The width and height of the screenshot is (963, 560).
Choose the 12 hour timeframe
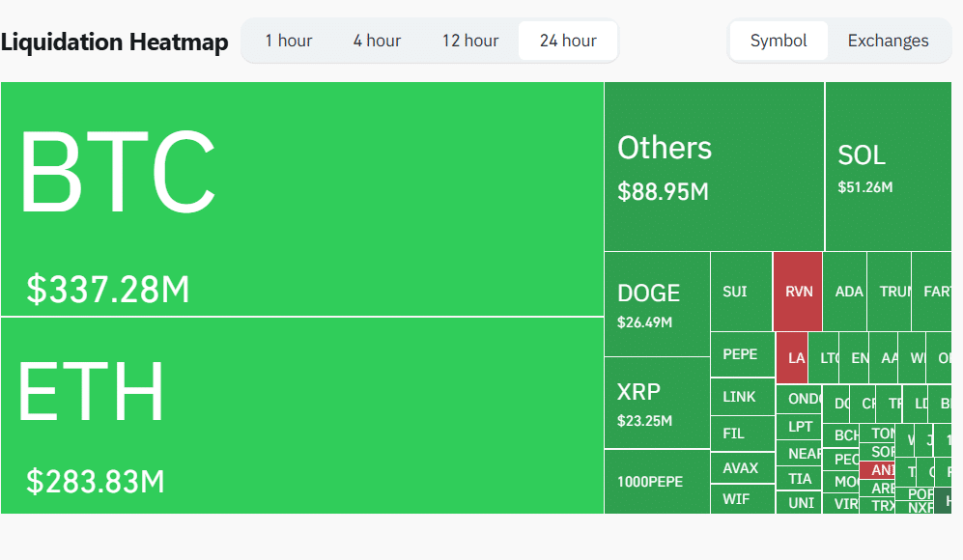tap(470, 41)
